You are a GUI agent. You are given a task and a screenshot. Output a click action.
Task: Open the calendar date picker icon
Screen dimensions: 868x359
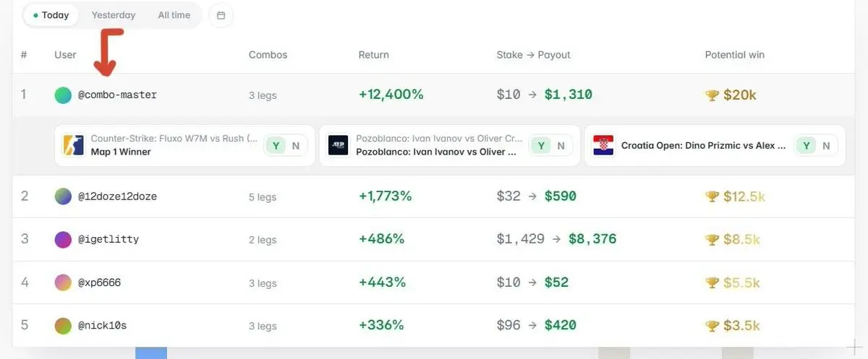tap(221, 15)
